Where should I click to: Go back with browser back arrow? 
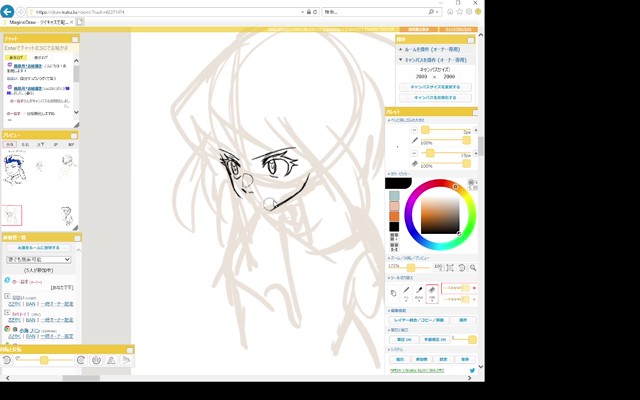[x=7, y=11]
